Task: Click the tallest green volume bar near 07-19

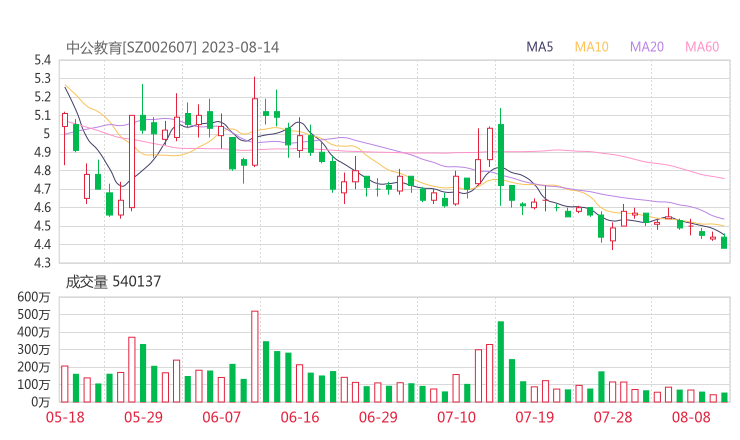Action: point(501,362)
